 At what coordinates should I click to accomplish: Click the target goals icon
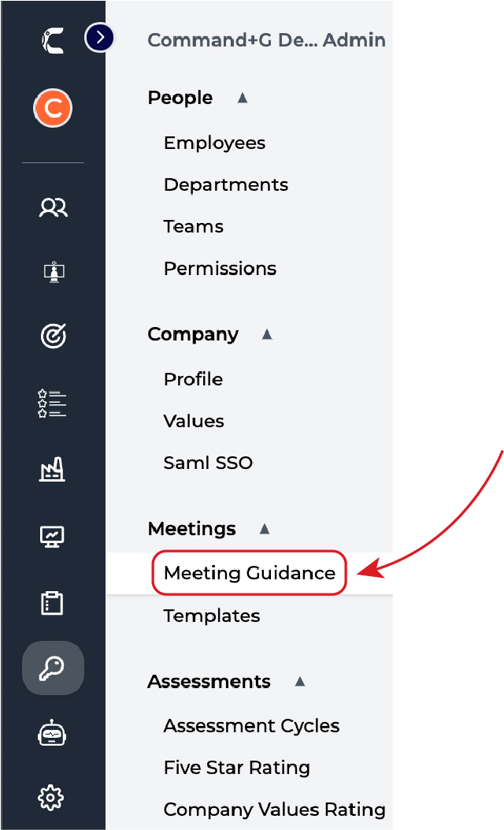point(52,336)
